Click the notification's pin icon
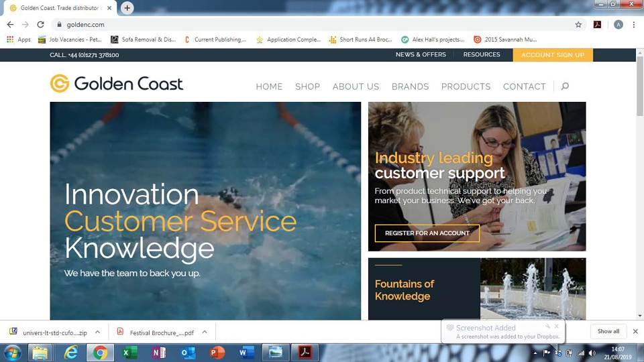This screenshot has height=362, width=644. (x=547, y=326)
